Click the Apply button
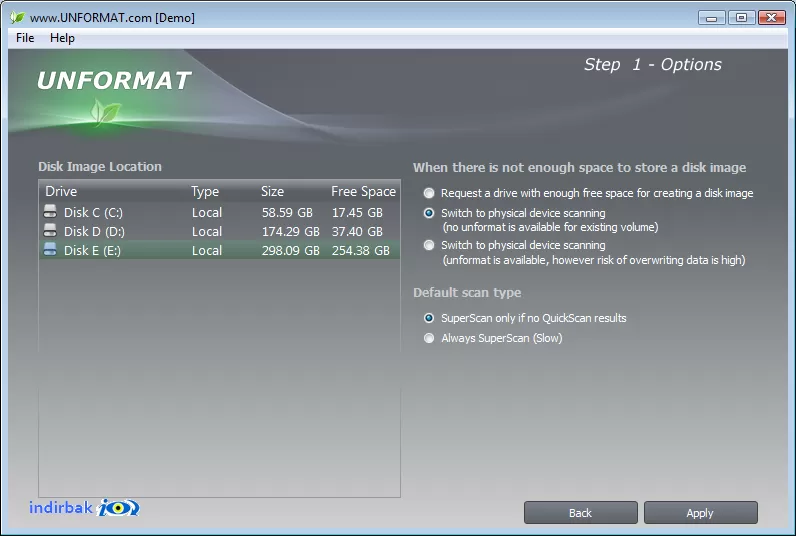 click(701, 513)
